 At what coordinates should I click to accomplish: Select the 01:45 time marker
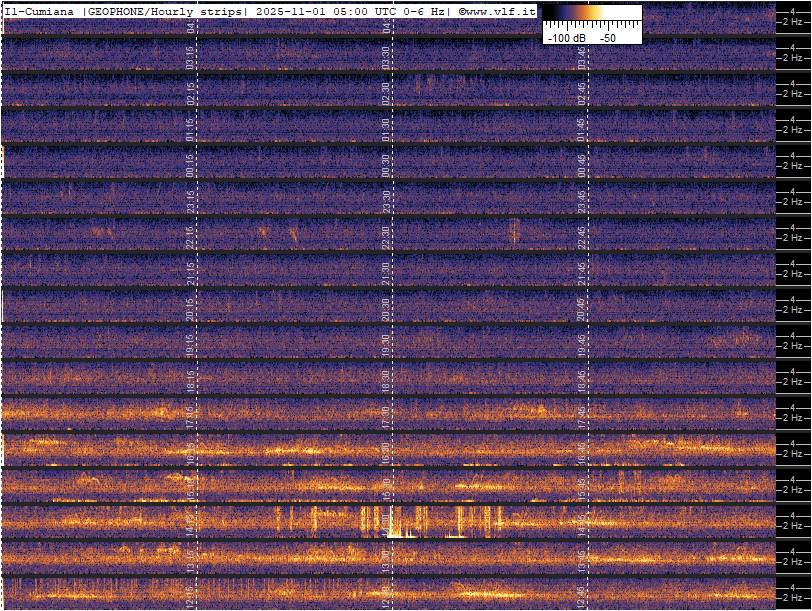coord(581,128)
